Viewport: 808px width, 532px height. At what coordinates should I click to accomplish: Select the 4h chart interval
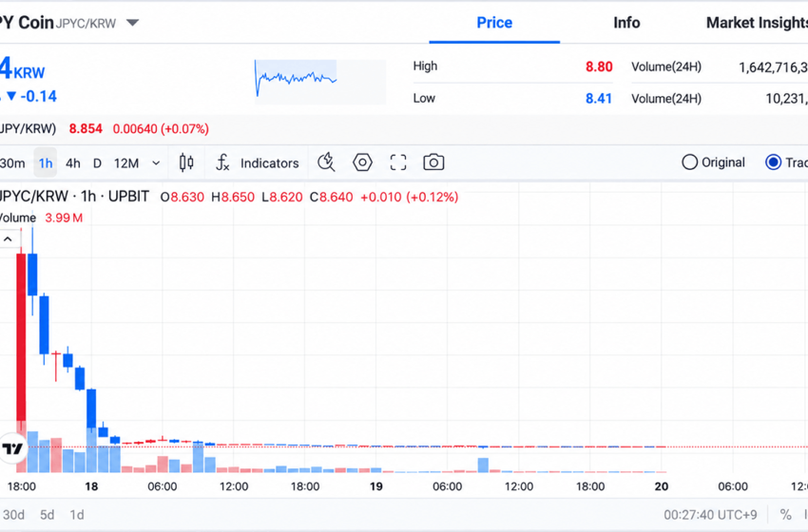click(72, 163)
